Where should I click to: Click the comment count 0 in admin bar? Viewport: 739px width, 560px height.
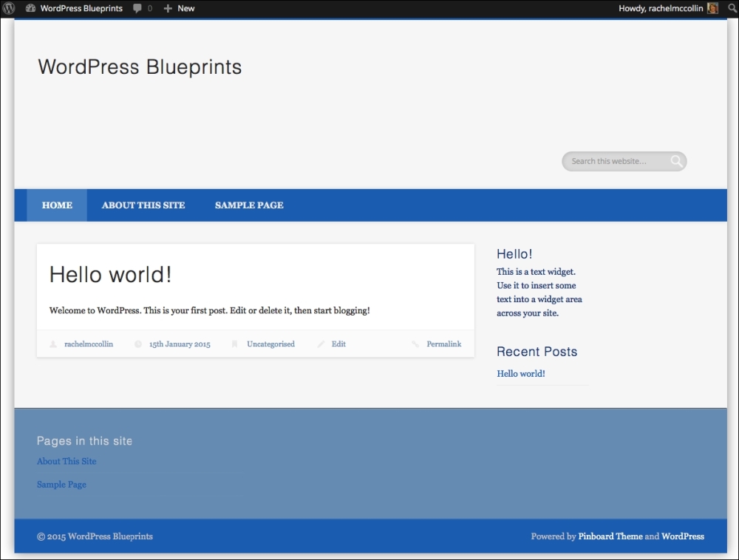[150, 8]
